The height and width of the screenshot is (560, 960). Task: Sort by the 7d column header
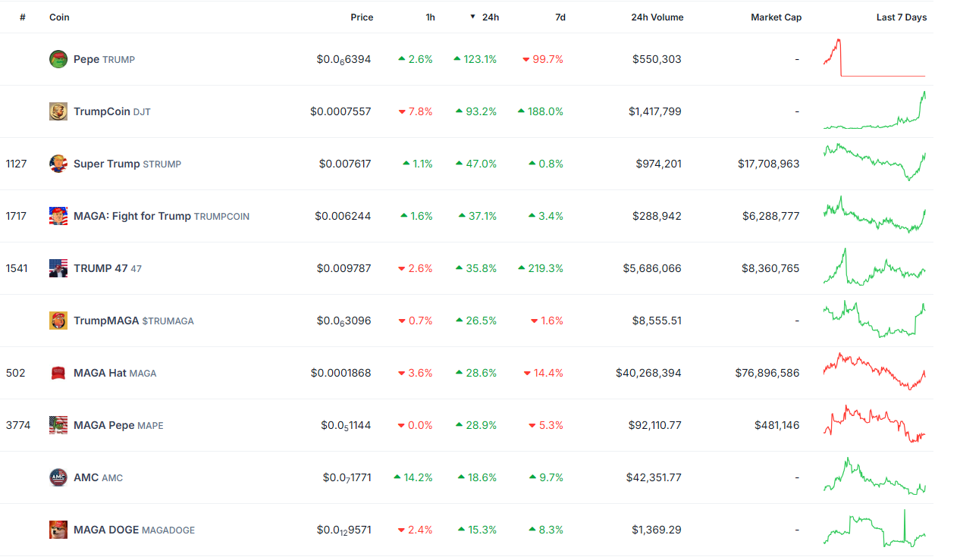click(x=560, y=17)
